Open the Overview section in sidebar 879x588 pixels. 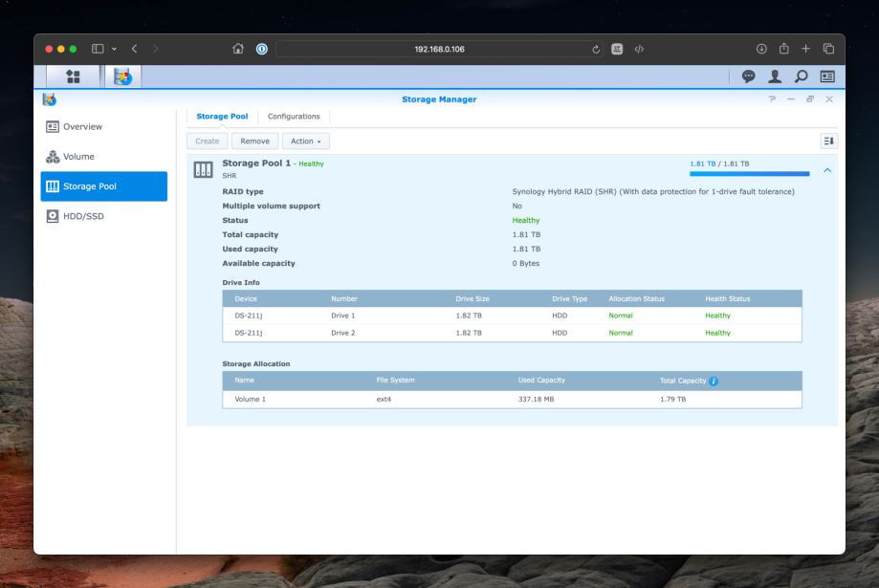coord(83,126)
